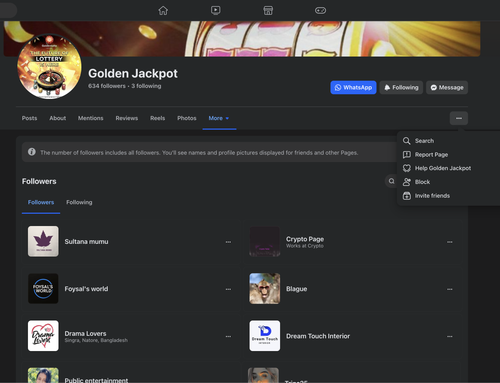
Task: Open Foysal's world profile thumbnail
Action: pos(43,289)
